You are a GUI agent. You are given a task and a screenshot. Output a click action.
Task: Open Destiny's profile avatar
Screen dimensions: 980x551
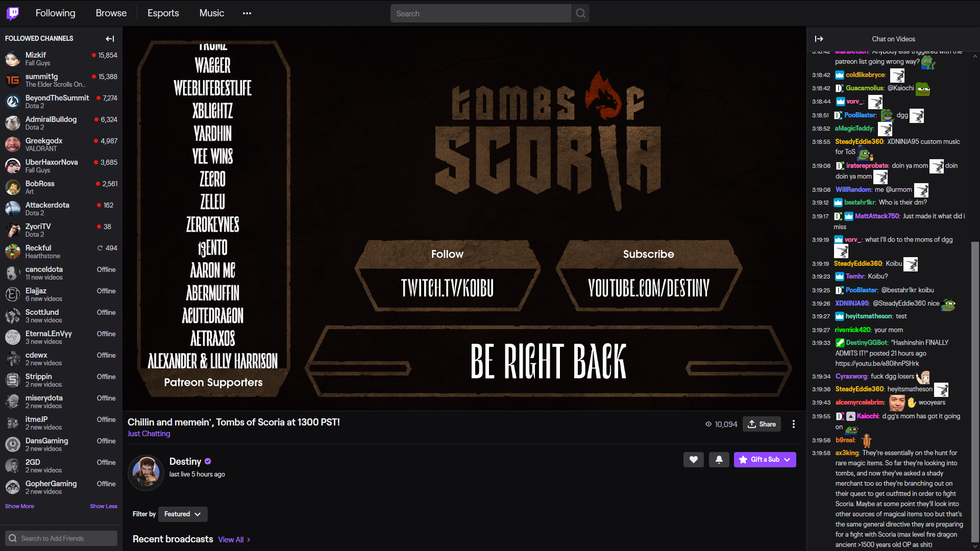click(x=146, y=472)
